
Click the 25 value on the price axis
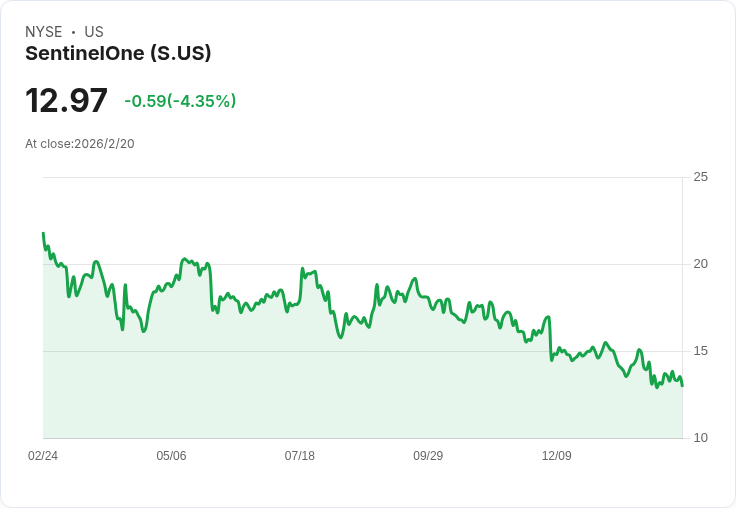click(701, 177)
